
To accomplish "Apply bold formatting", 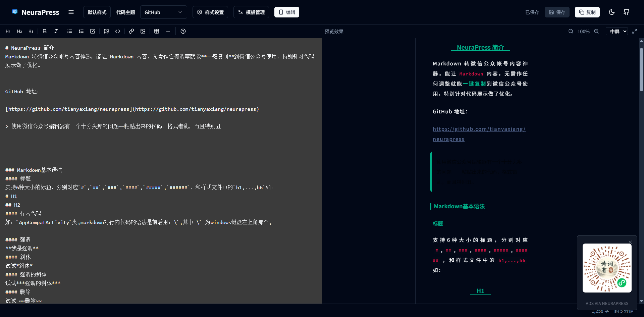I will tap(45, 31).
